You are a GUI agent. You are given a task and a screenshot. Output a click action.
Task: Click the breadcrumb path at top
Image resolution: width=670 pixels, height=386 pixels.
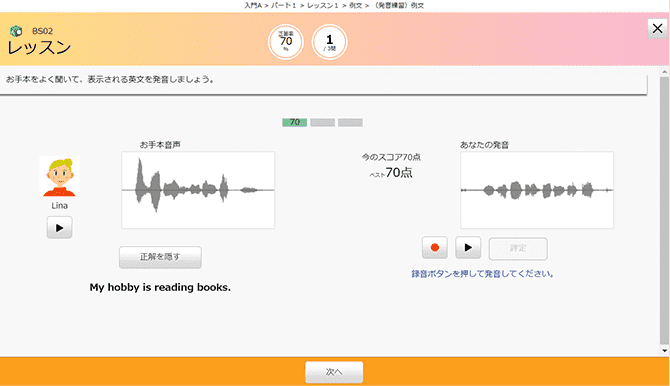(334, 6)
